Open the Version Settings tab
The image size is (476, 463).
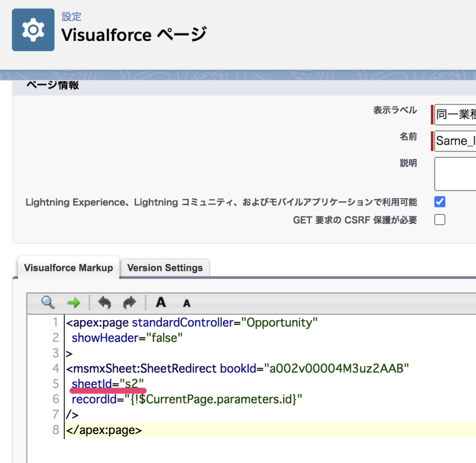point(165,268)
